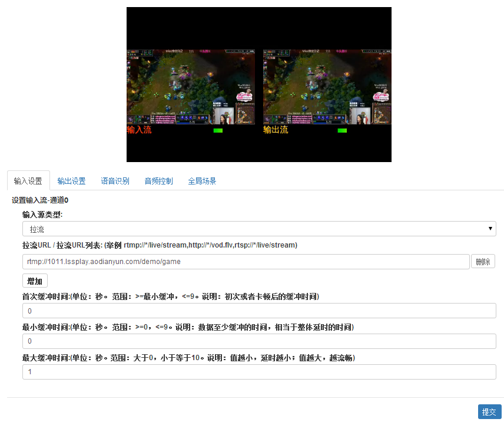
Task: Open the 全局场景 tab
Action: click(x=202, y=181)
